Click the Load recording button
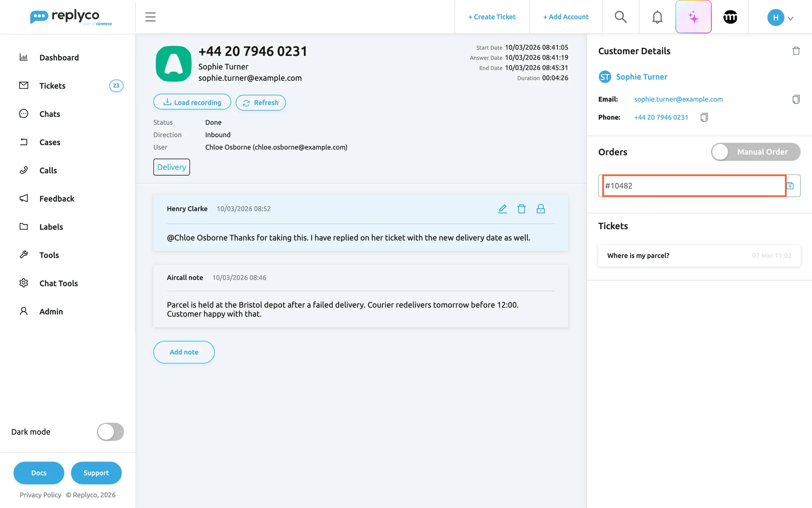Image resolution: width=812 pixels, height=508 pixels. tap(192, 103)
